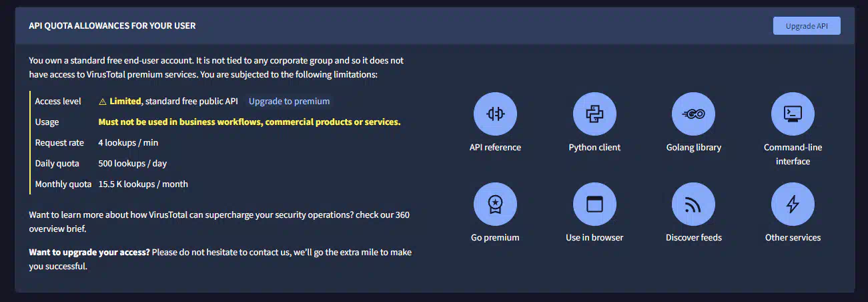Click the Command-line interface label
The height and width of the screenshot is (302, 868).
[x=793, y=154]
